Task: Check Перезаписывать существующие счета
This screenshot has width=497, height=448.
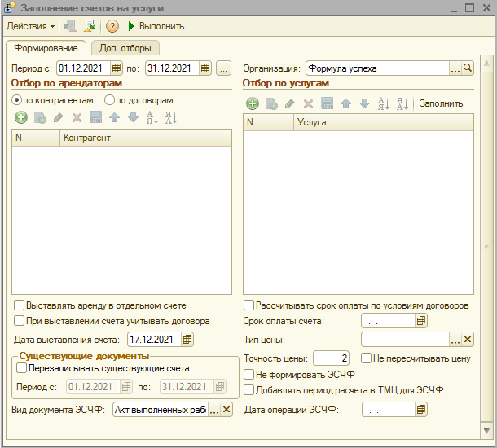Action: tap(21, 368)
